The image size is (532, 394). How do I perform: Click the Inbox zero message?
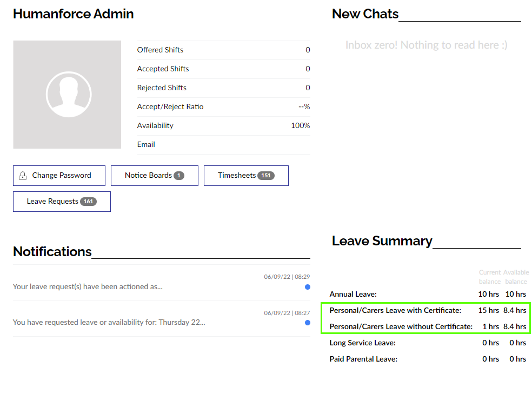(x=426, y=45)
